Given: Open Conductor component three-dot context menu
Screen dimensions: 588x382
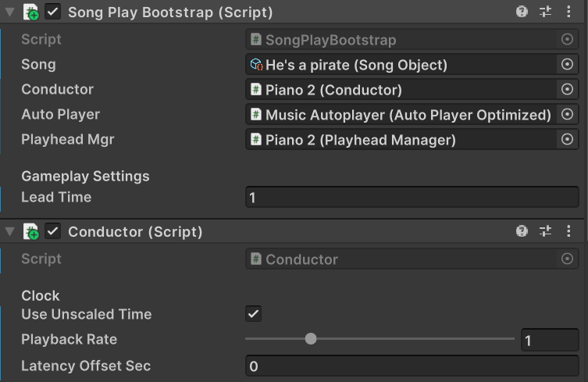Looking at the screenshot, I should pyautogui.click(x=569, y=231).
